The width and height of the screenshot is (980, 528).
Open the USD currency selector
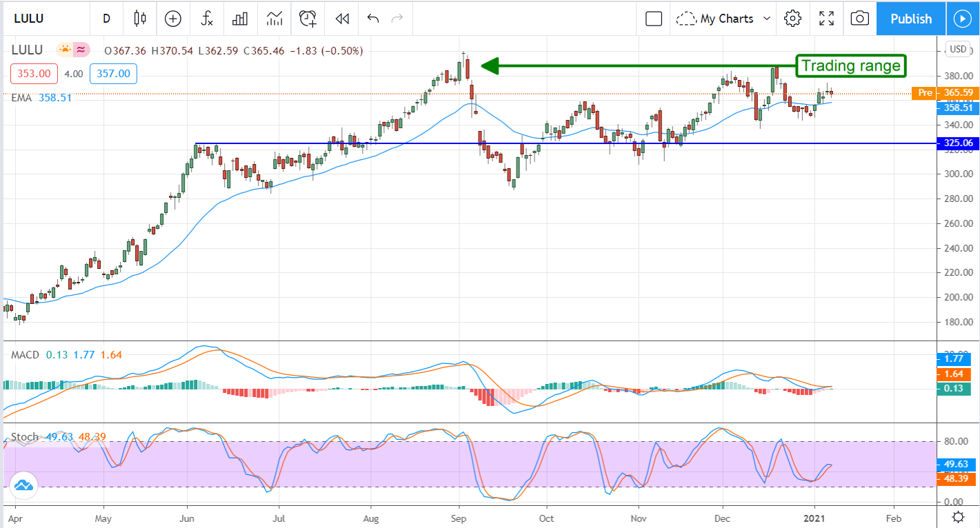(x=958, y=48)
